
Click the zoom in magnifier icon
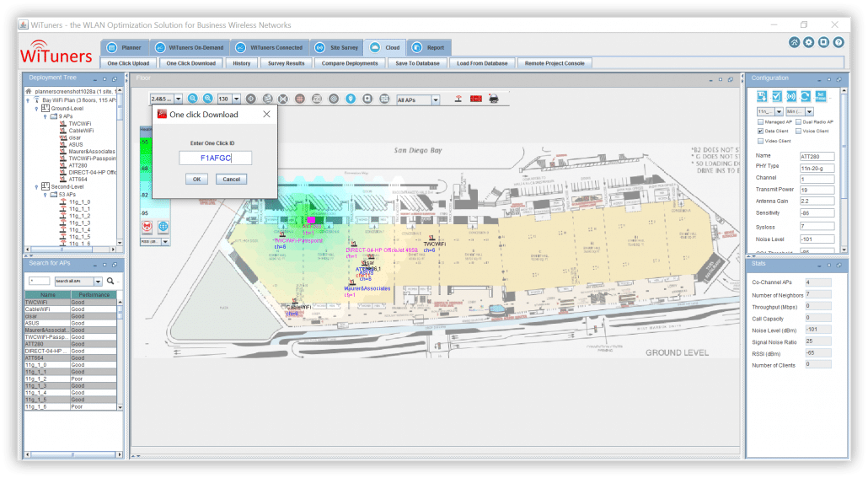click(193, 99)
